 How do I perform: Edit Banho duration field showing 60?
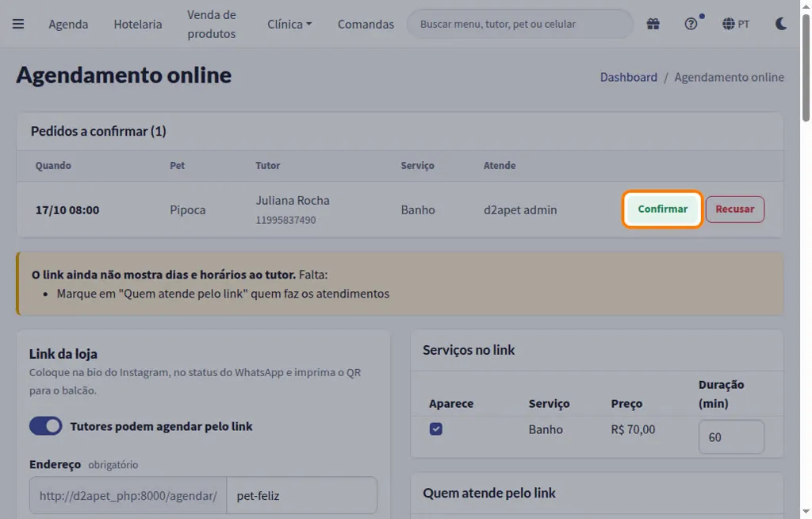[730, 437]
